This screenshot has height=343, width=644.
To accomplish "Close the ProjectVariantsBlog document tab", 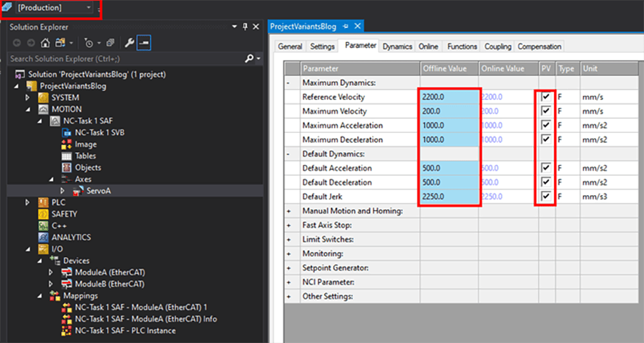I will pos(357,26).
